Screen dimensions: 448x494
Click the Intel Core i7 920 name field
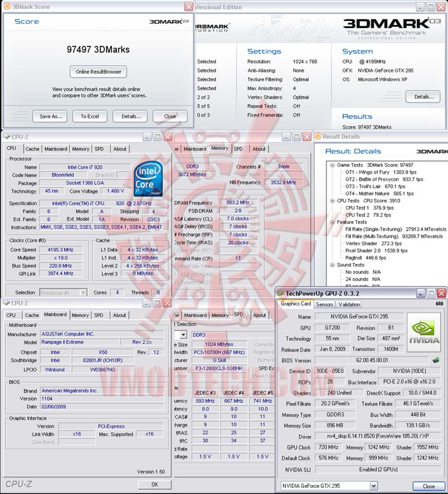click(85, 167)
